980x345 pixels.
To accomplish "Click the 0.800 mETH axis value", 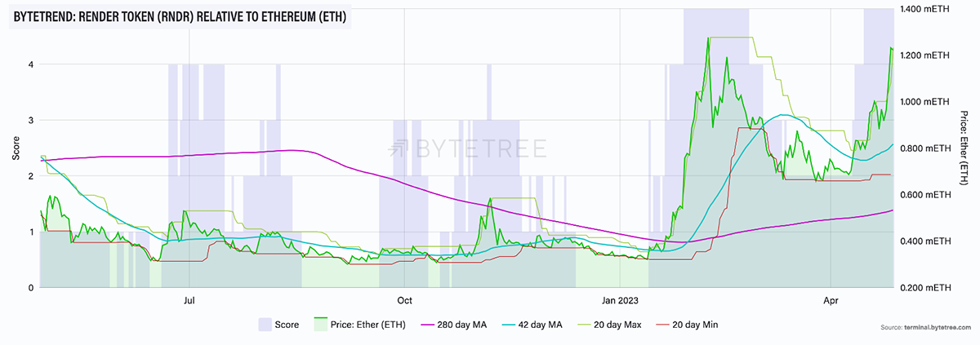I will tap(927, 148).
